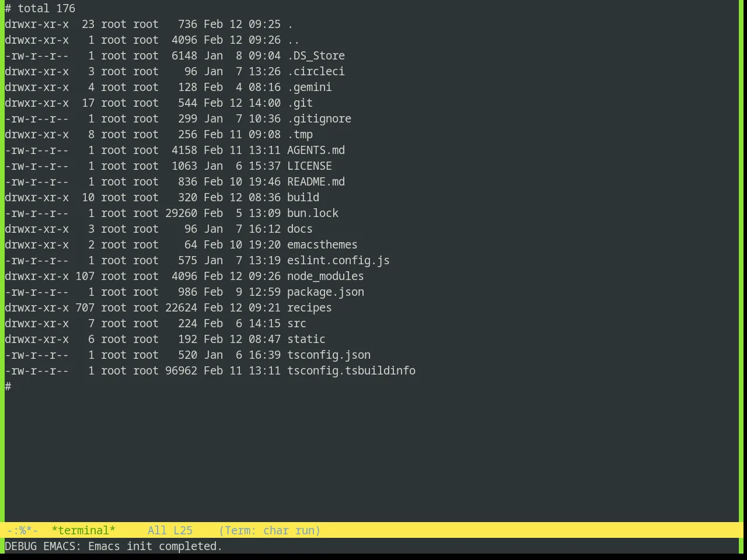Screen dimensions: 747x560
Task: Click the size 6148 of .DS_Store
Action: (184, 55)
